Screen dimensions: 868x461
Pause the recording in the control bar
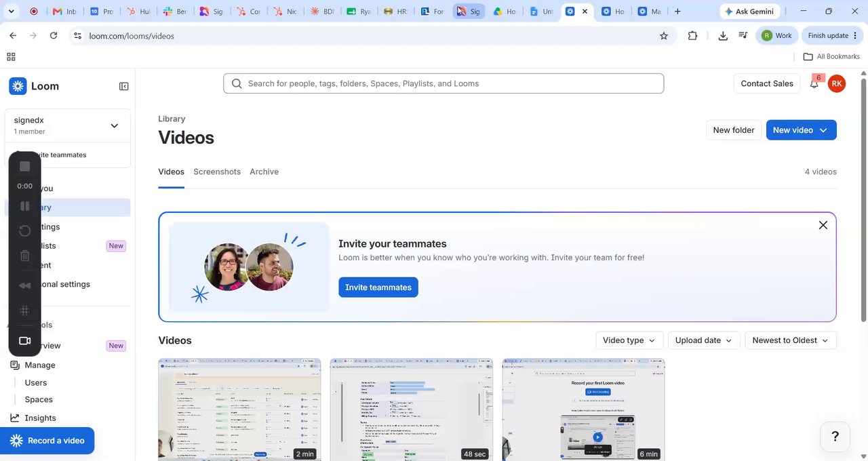point(25,206)
